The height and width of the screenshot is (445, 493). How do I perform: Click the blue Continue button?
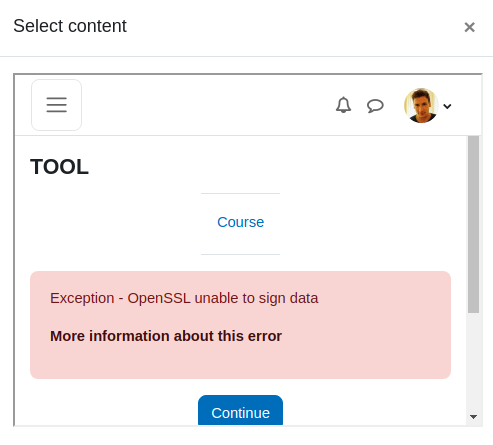tap(240, 410)
